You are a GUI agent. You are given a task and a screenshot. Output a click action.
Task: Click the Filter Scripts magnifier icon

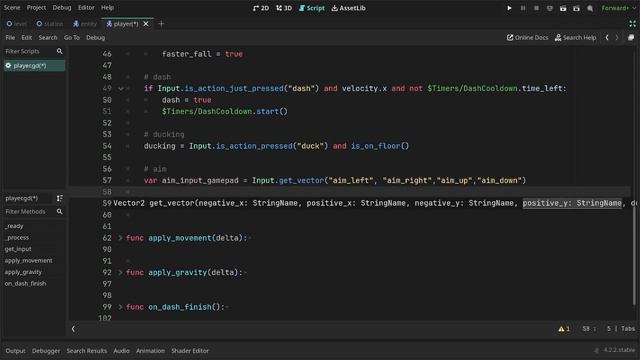[60, 51]
